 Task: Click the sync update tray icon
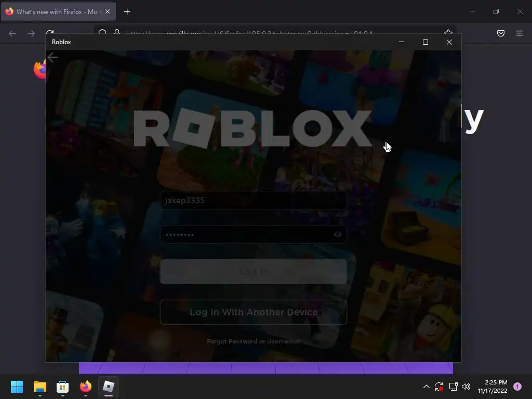pyautogui.click(x=438, y=387)
